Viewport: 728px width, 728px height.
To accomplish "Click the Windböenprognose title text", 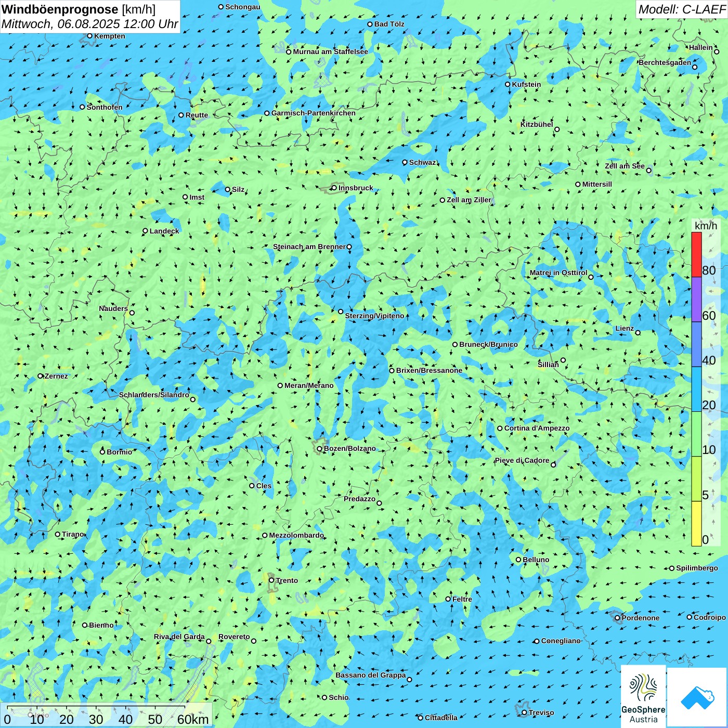I will coord(60,9).
